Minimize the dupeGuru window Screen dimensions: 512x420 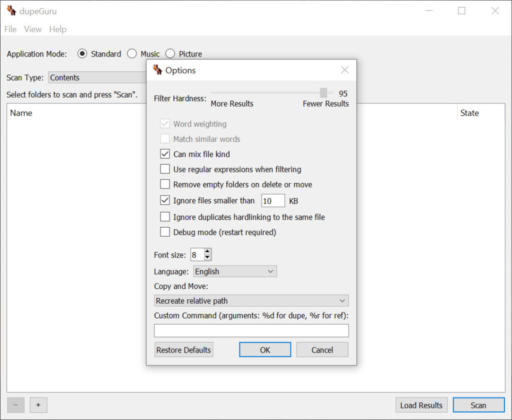pos(429,11)
